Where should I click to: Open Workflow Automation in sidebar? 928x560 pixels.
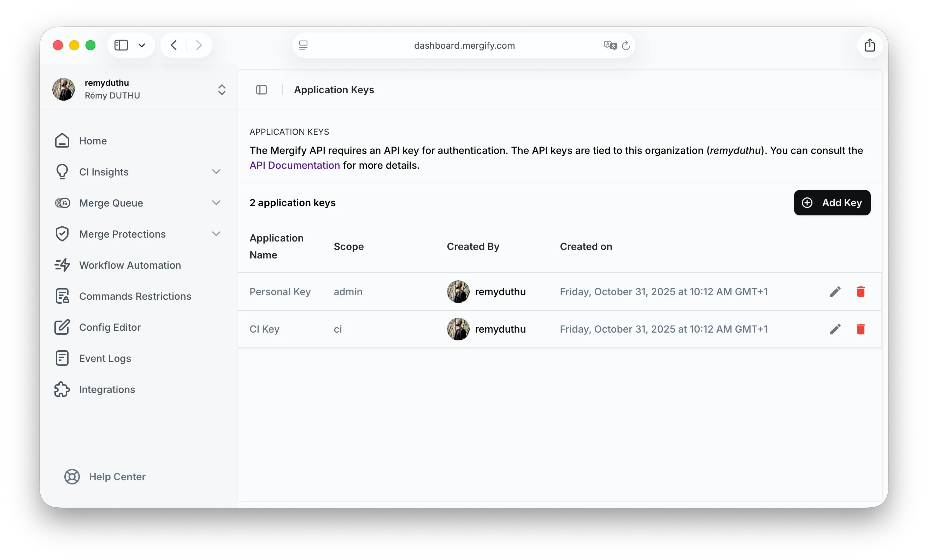130,265
